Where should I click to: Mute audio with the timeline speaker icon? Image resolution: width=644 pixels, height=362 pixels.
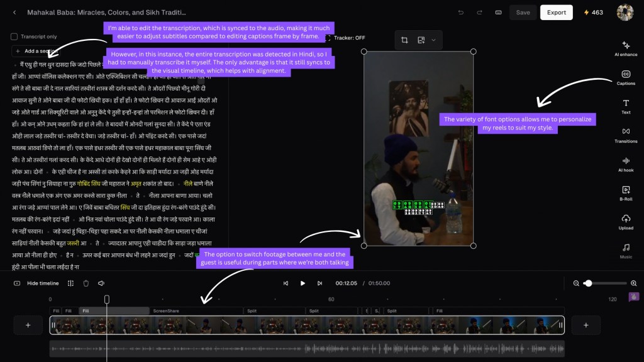101,283
